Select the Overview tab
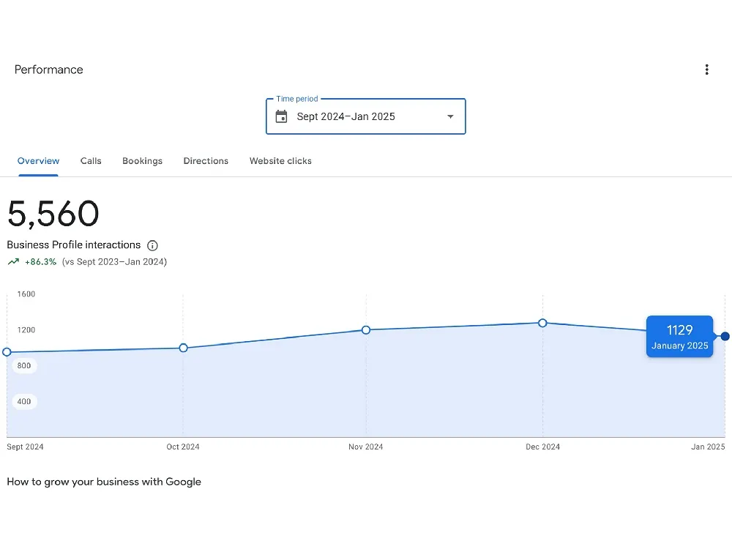The height and width of the screenshot is (560, 732). tap(38, 161)
